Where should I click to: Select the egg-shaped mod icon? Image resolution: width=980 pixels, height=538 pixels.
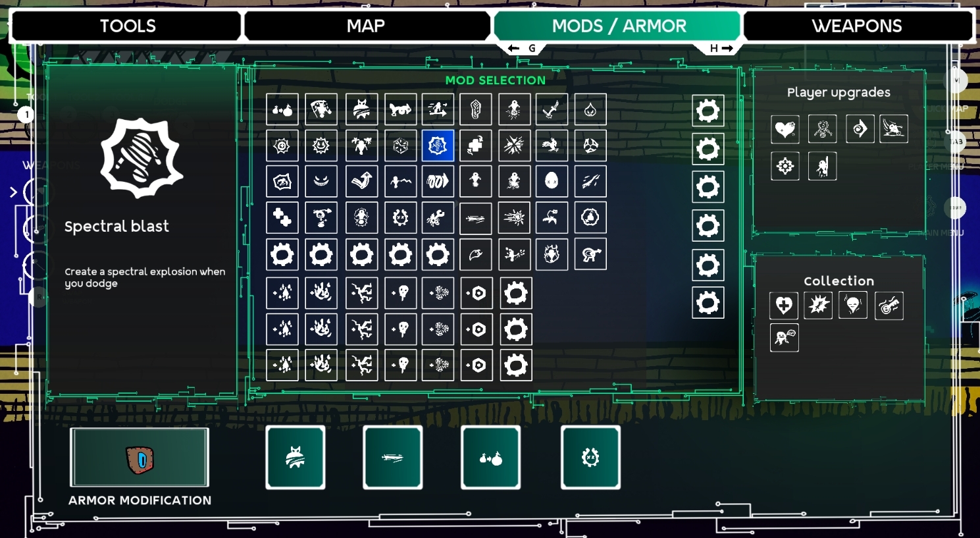click(x=552, y=181)
